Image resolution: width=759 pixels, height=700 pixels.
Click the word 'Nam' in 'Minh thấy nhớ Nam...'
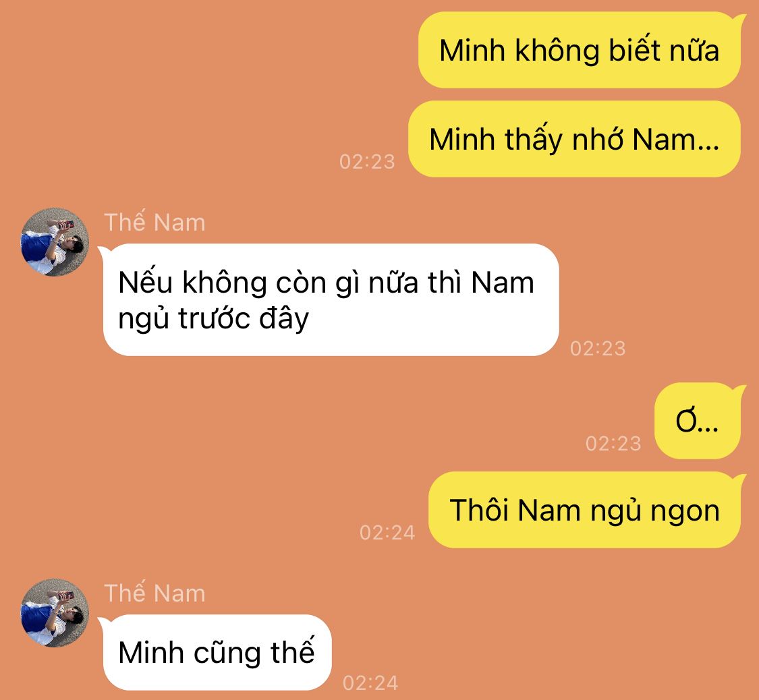point(671,140)
